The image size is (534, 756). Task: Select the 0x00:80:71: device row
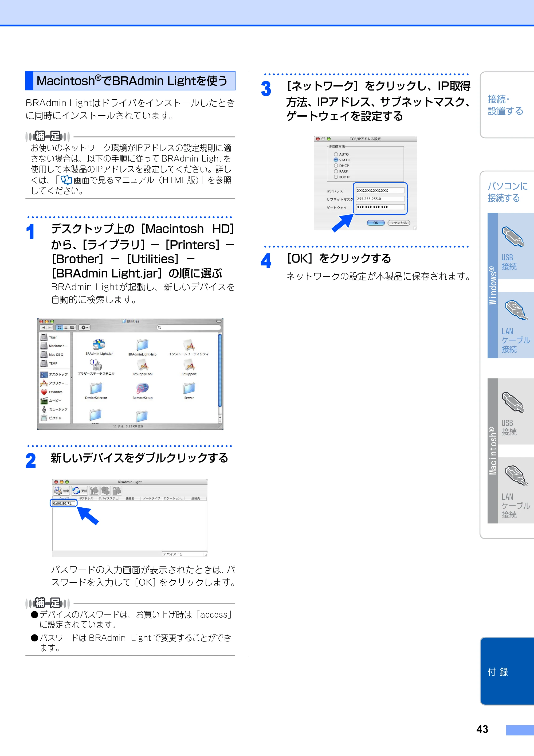pyautogui.click(x=63, y=503)
